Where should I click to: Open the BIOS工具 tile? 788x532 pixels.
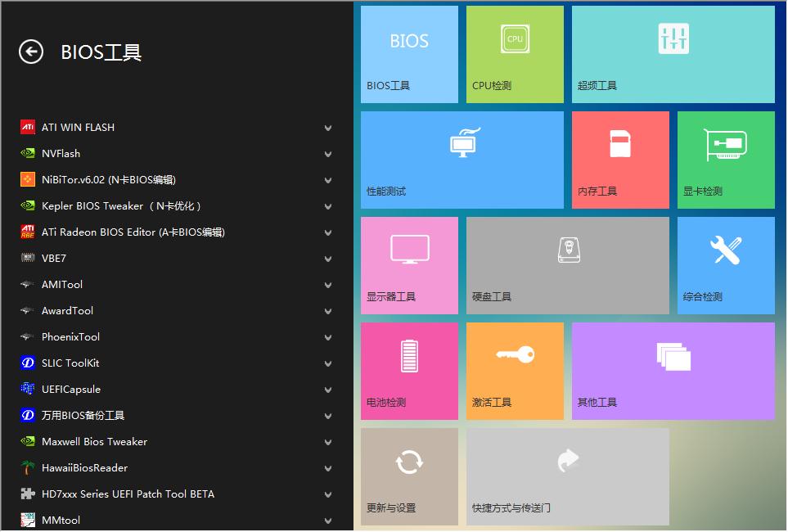point(409,54)
